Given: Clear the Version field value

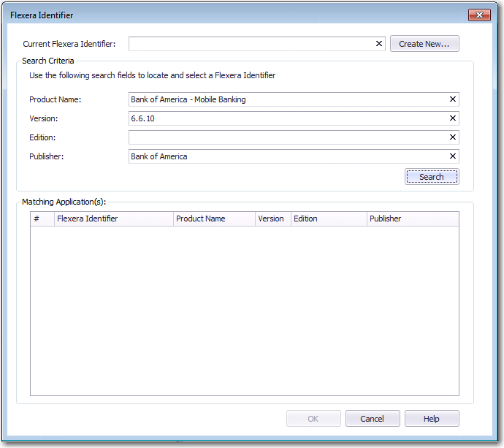Looking at the screenshot, I should tap(452, 118).
